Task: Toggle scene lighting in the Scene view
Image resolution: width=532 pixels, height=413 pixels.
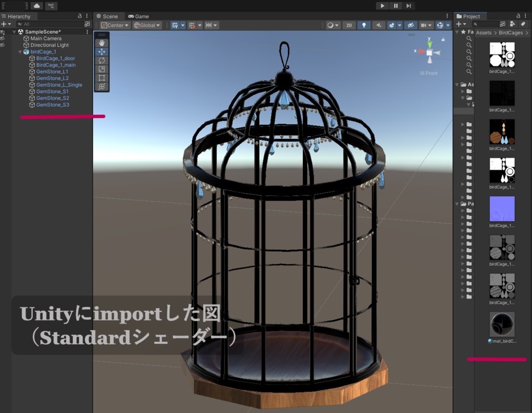Action: click(x=364, y=25)
